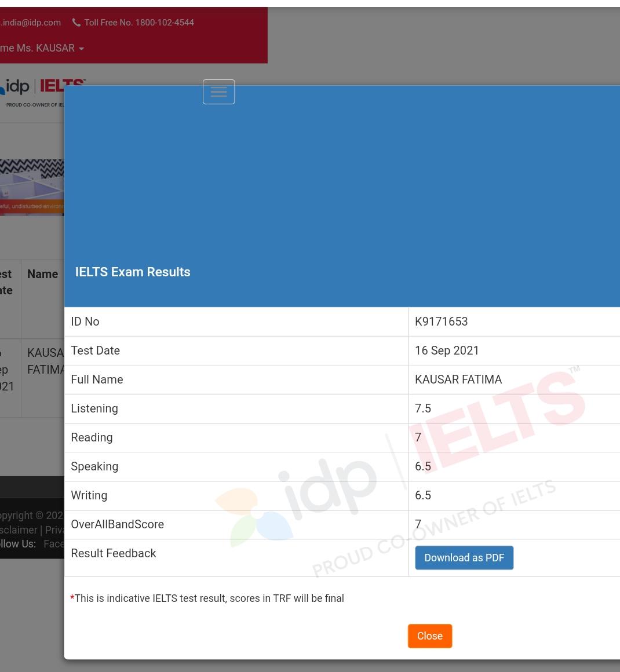
Task: Click the Test Date value 16 Sep 2021
Action: [x=447, y=350]
